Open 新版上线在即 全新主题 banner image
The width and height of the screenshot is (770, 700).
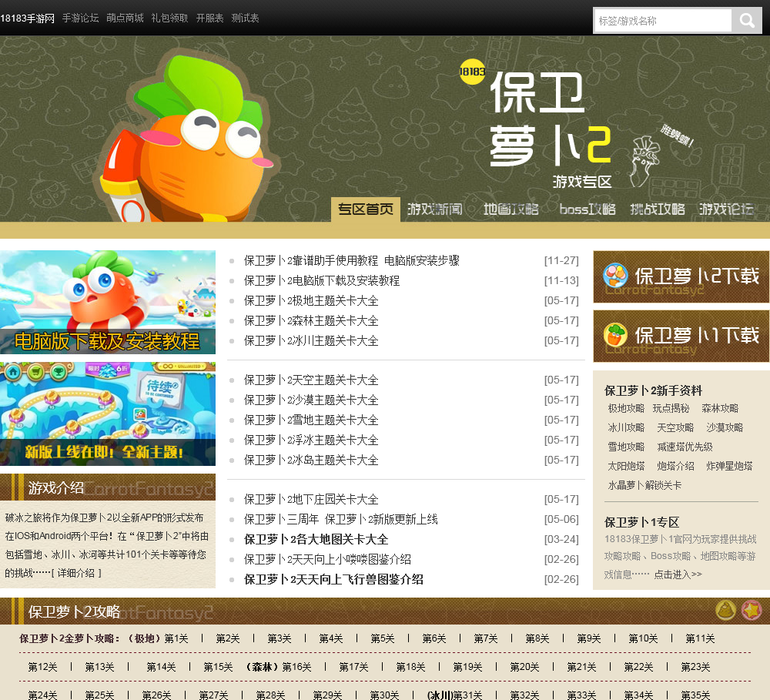tap(108, 414)
